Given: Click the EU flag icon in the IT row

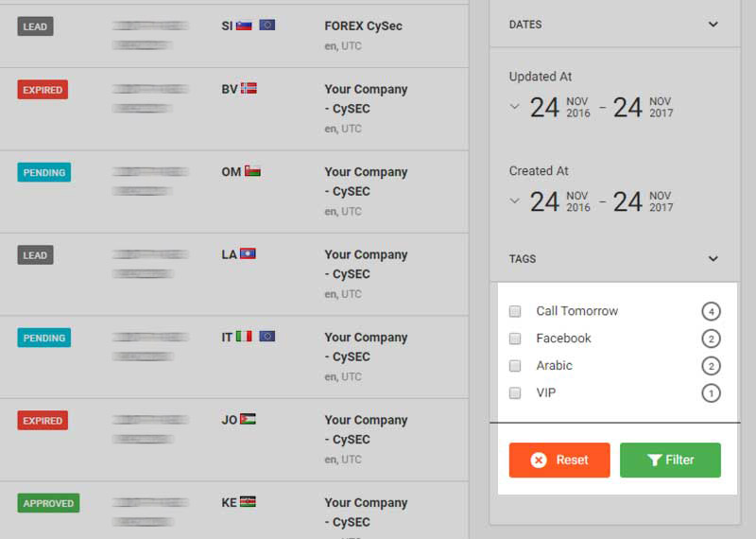Looking at the screenshot, I should click(x=267, y=337).
